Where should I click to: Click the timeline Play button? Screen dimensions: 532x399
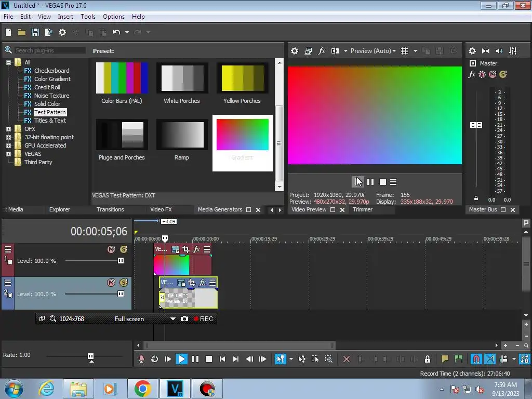181,359
